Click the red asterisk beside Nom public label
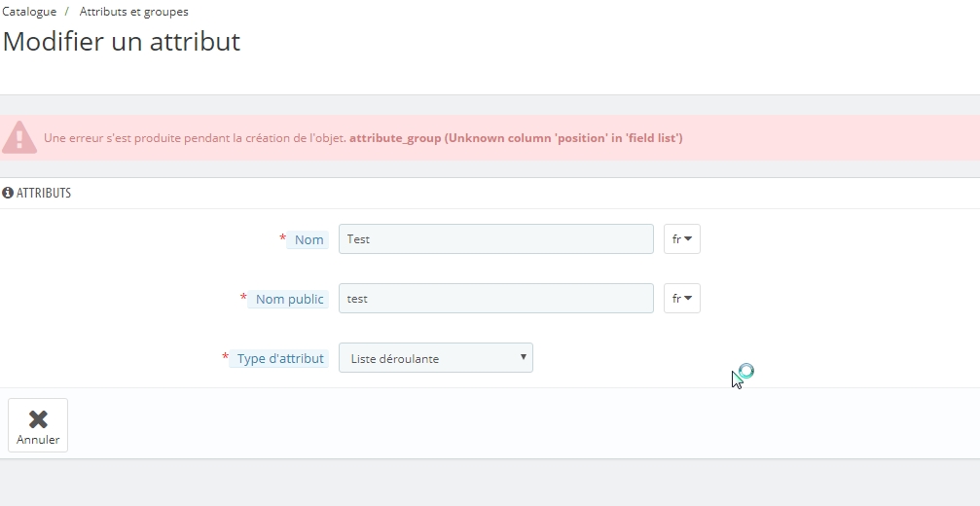This screenshot has width=980, height=506. coord(243,298)
